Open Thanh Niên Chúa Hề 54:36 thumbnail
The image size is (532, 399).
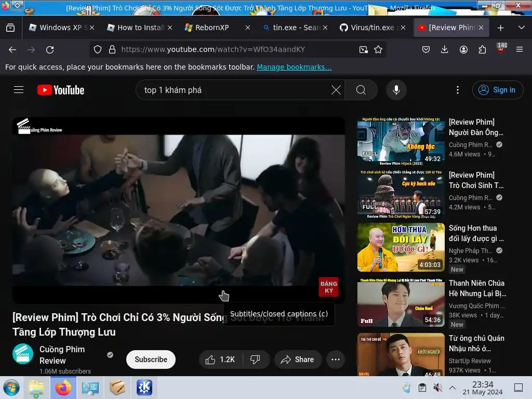(401, 302)
